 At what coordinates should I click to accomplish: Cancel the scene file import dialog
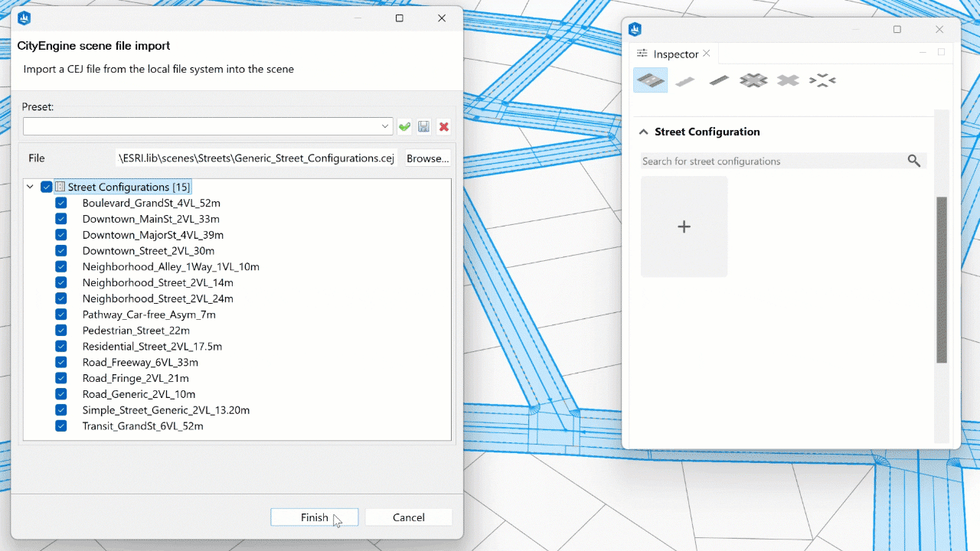409,517
